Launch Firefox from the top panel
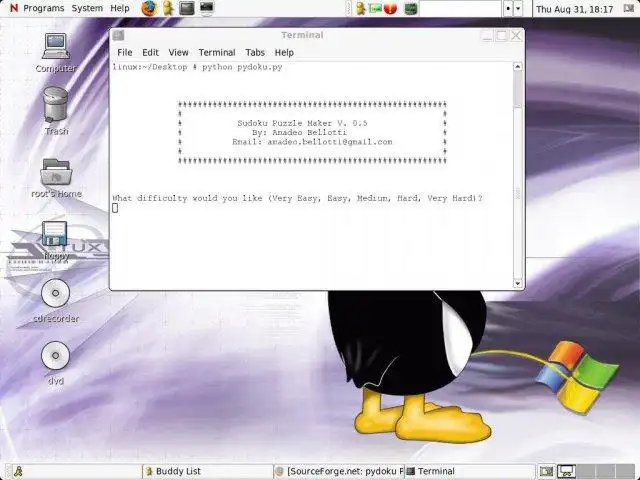The width and height of the screenshot is (640, 480). 149,8
